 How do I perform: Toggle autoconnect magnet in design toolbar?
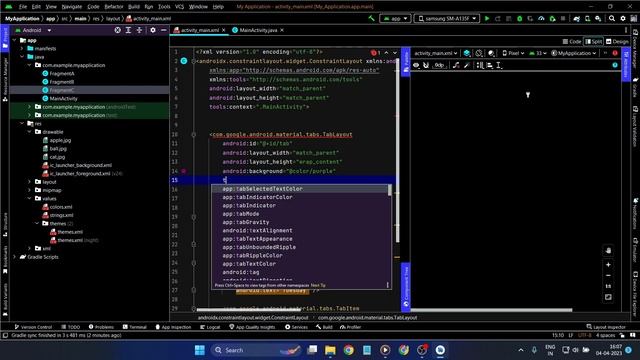(x=426, y=65)
